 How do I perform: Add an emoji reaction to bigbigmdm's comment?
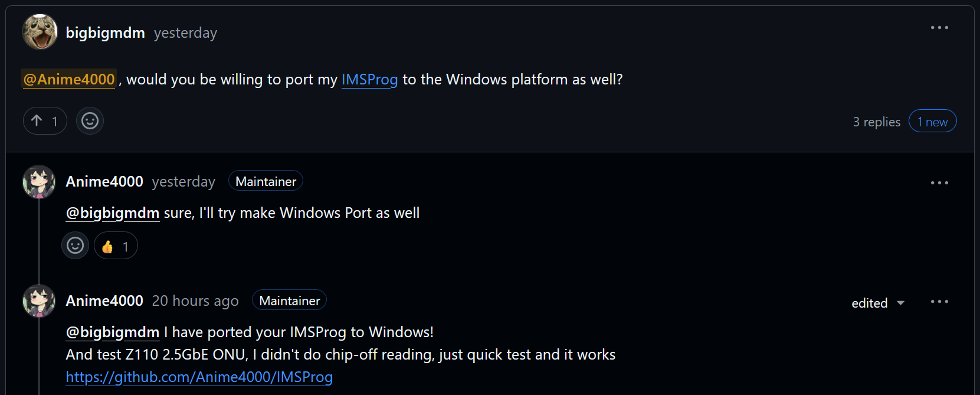90,120
